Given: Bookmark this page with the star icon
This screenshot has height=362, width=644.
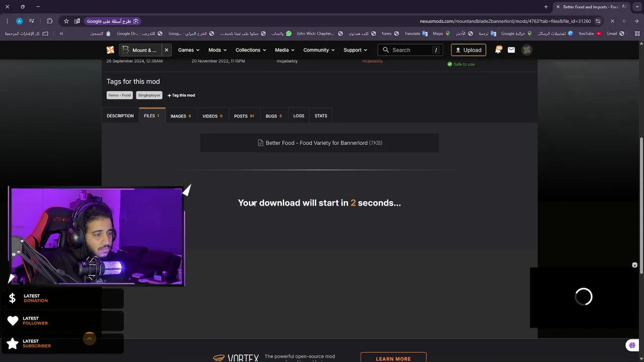Looking at the screenshot, I should point(66,21).
